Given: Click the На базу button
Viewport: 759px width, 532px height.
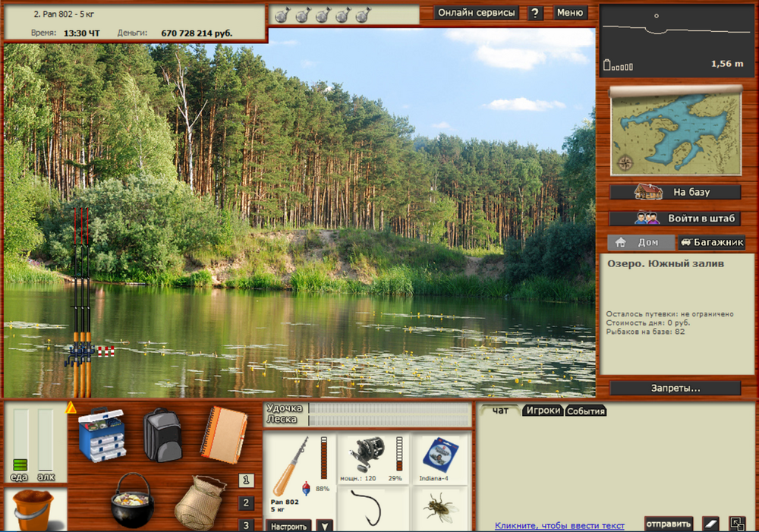Looking at the screenshot, I should [675, 192].
